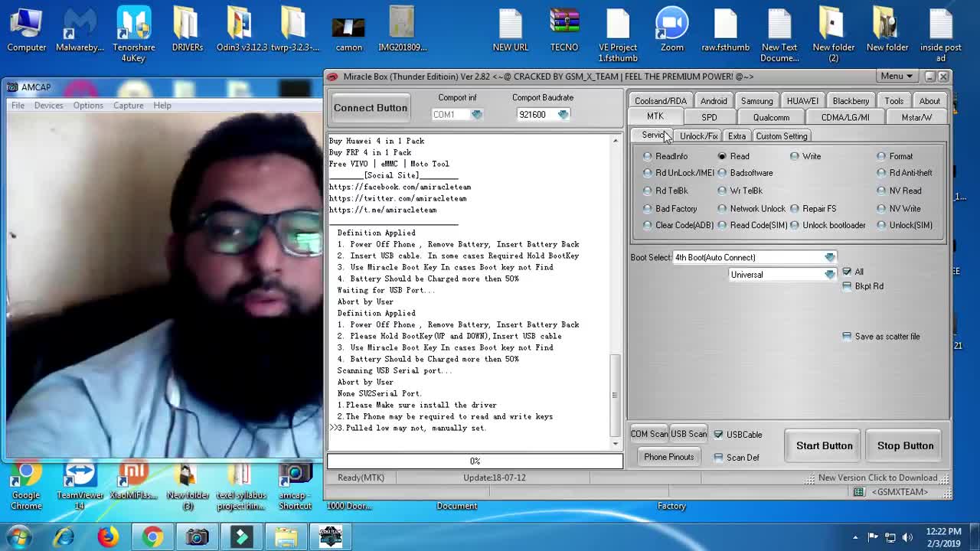Image resolution: width=980 pixels, height=551 pixels.
Task: Open File Explorer folder on taskbar
Action: pyautogui.click(x=286, y=537)
